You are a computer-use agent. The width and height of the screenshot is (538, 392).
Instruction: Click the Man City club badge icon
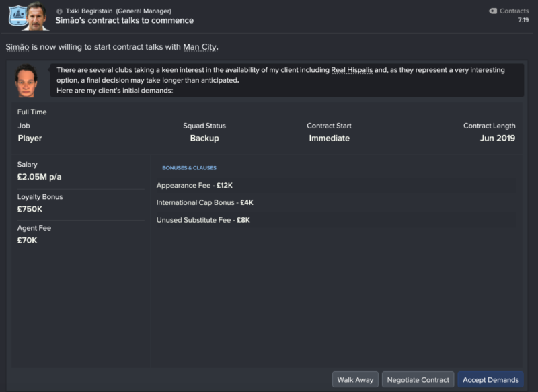[x=18, y=15]
